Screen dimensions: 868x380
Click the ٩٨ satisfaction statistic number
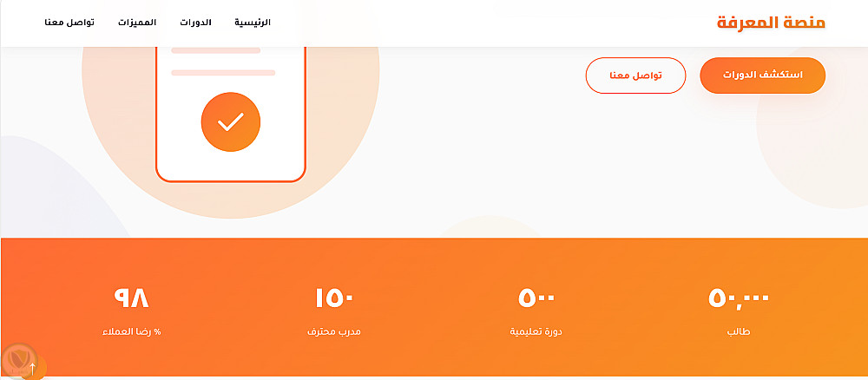pos(132,298)
